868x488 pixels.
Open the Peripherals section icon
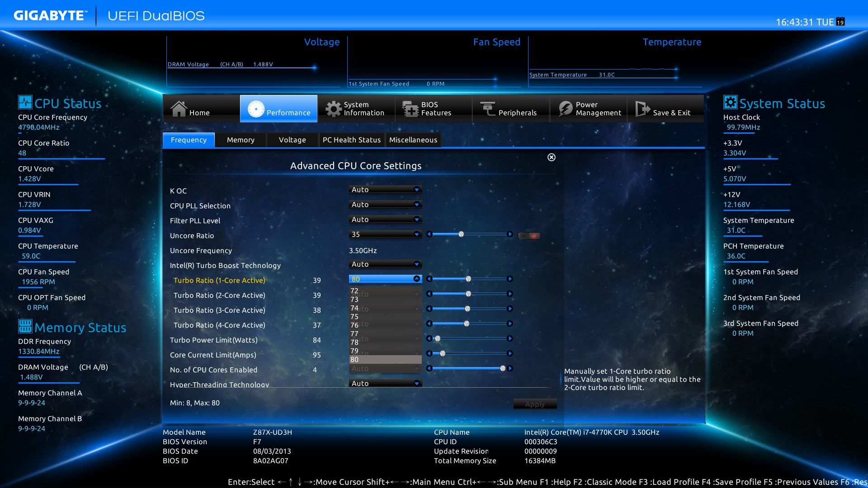click(x=488, y=109)
